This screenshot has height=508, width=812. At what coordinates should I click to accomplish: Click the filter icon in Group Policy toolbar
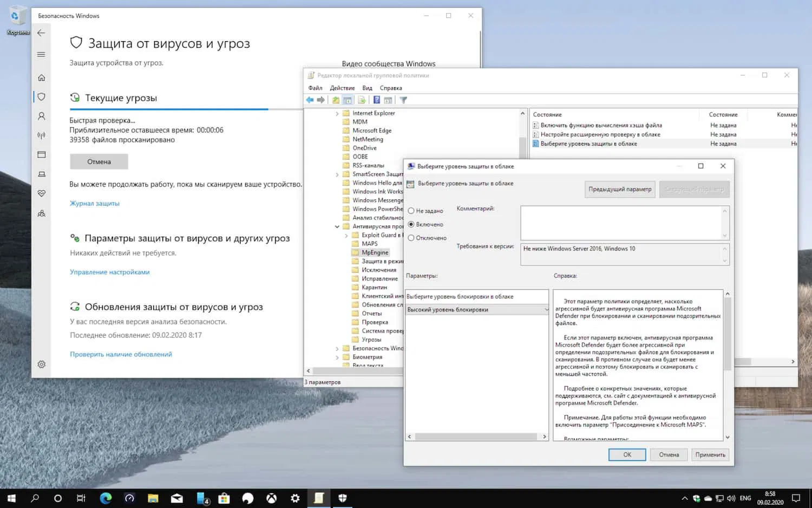tap(403, 100)
